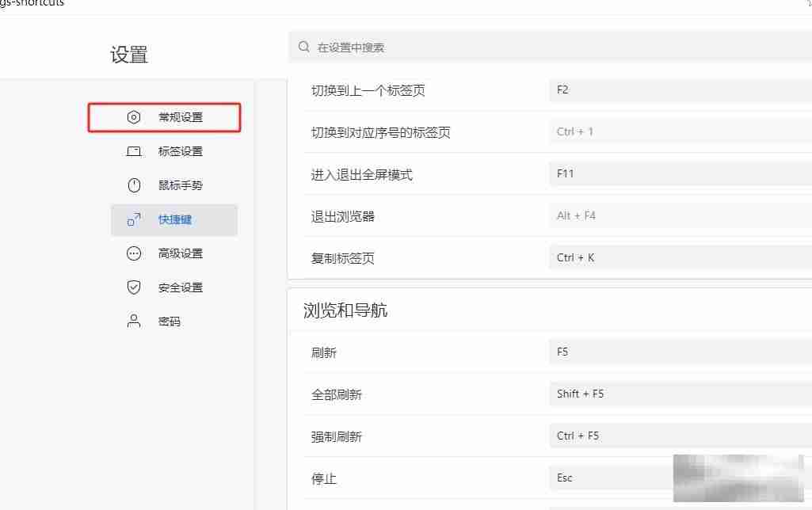Click the shield icon beside 安全设置
Screen dimensions: 812x510
tap(134, 287)
